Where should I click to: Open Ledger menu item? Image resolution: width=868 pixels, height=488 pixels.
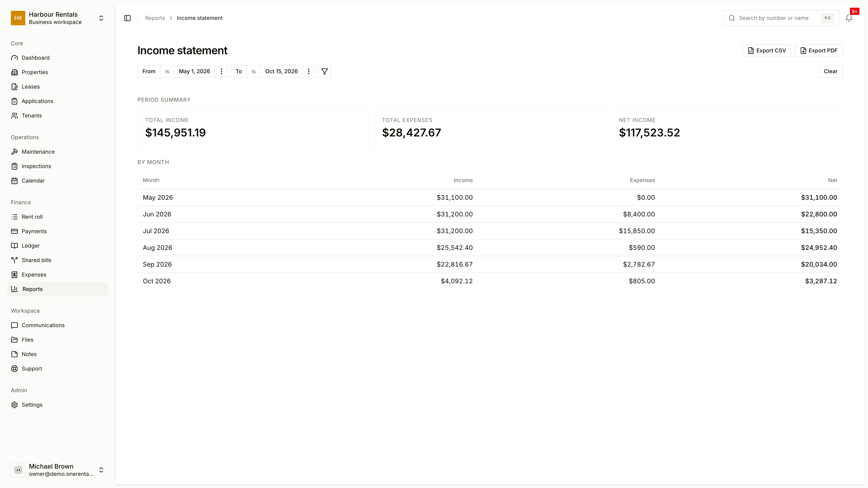[x=58, y=246]
